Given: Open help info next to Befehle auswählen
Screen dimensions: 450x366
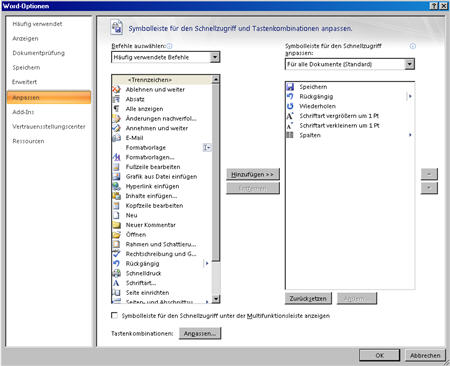Looking at the screenshot, I should click(x=169, y=46).
